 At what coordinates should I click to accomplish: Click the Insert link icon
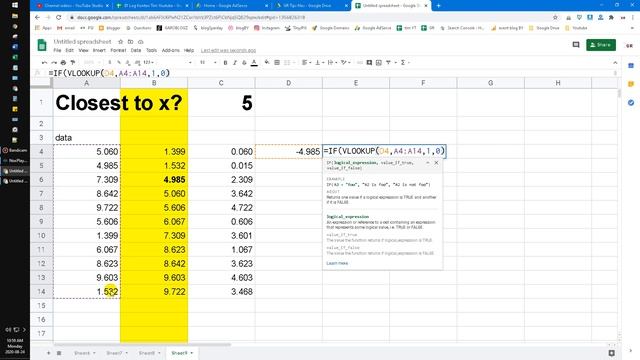360,62
